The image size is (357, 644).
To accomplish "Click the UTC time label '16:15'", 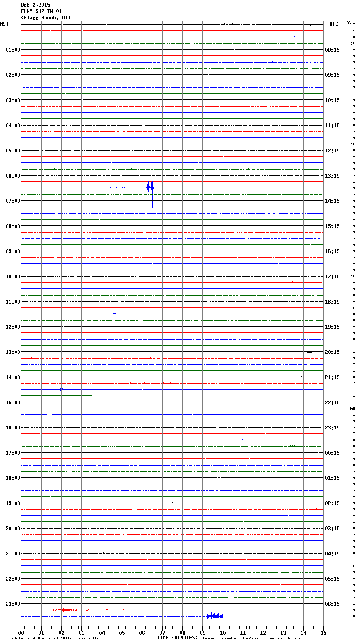I will [x=332, y=251].
